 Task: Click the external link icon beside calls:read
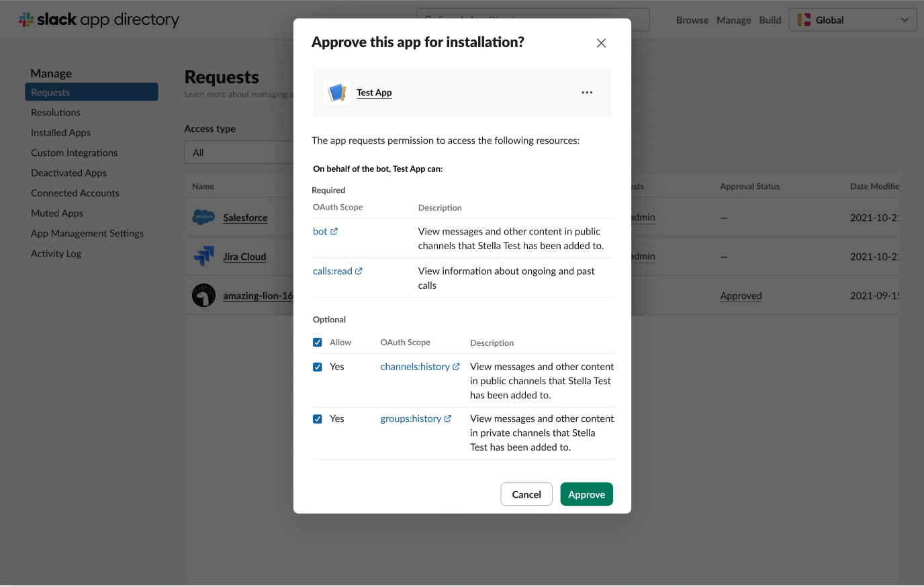[360, 270]
